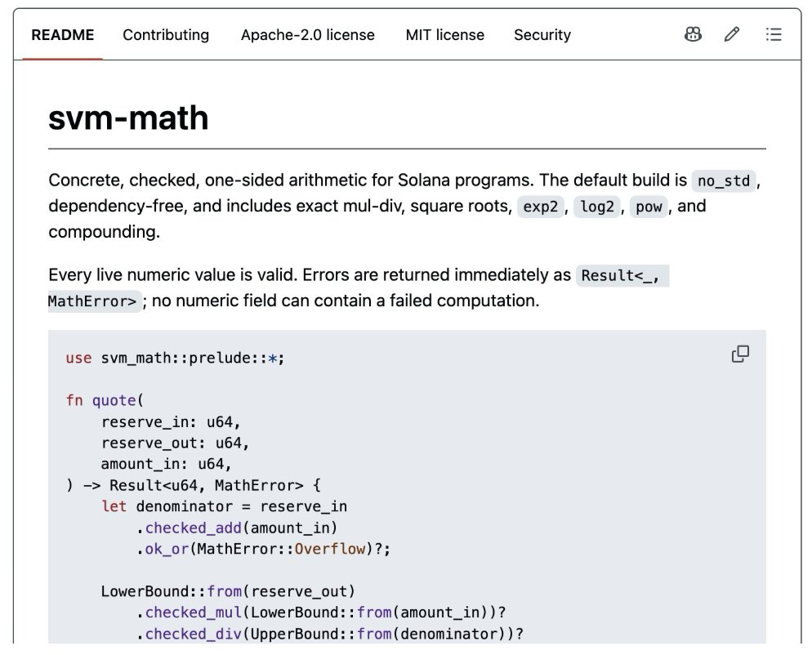Switch to the Contributing tab
The height and width of the screenshot is (655, 812).
pos(166,34)
